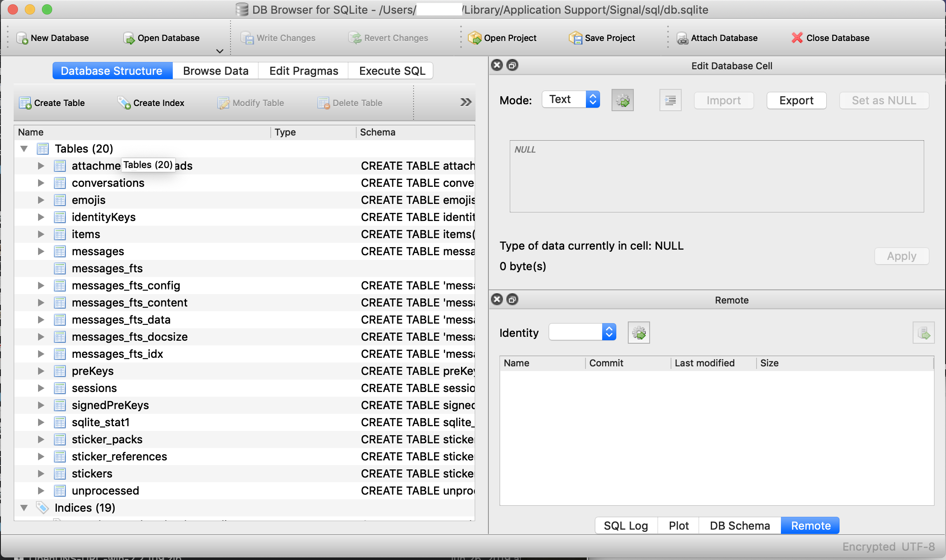The height and width of the screenshot is (560, 946).
Task: Click Modify Table in the toolbar
Action: pyautogui.click(x=251, y=103)
